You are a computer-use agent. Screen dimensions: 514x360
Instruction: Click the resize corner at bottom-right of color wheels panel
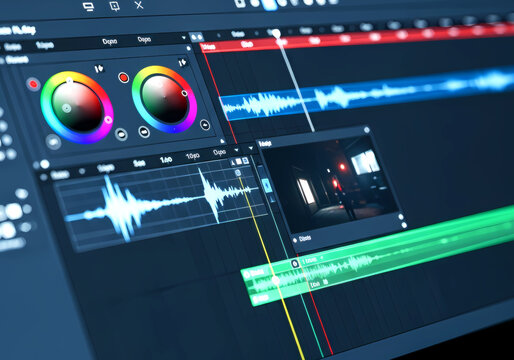[x=222, y=140]
